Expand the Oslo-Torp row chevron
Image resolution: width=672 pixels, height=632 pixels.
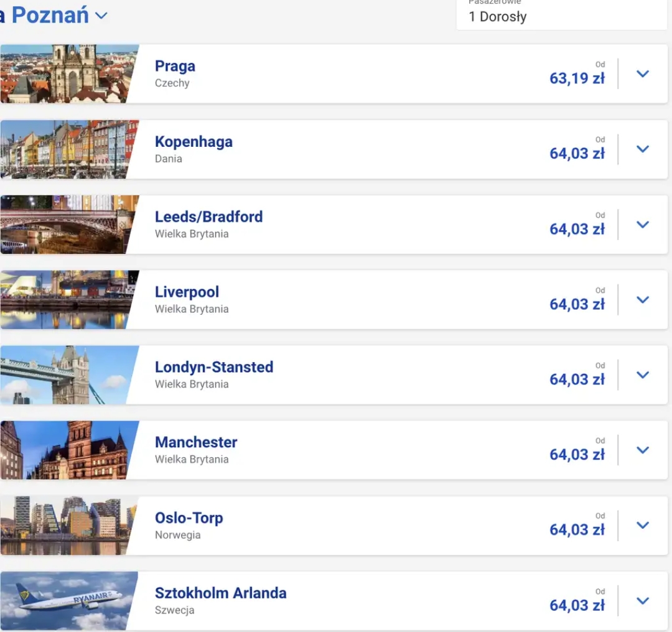coord(643,526)
